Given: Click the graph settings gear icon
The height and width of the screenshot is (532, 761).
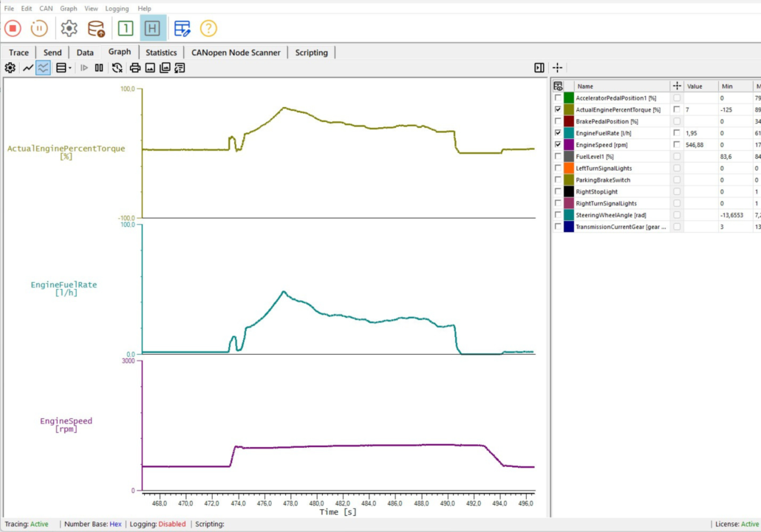Looking at the screenshot, I should [x=10, y=68].
